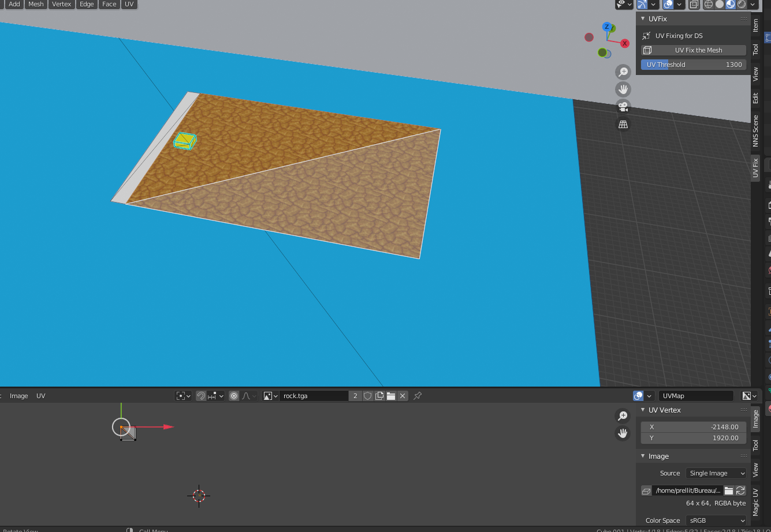Reload the image using refresh icon
This screenshot has width=771, height=532.
pyautogui.click(x=740, y=490)
